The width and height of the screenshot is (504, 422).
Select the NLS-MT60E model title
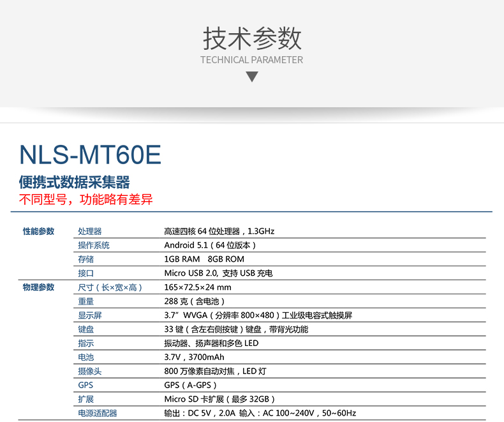coord(90,154)
